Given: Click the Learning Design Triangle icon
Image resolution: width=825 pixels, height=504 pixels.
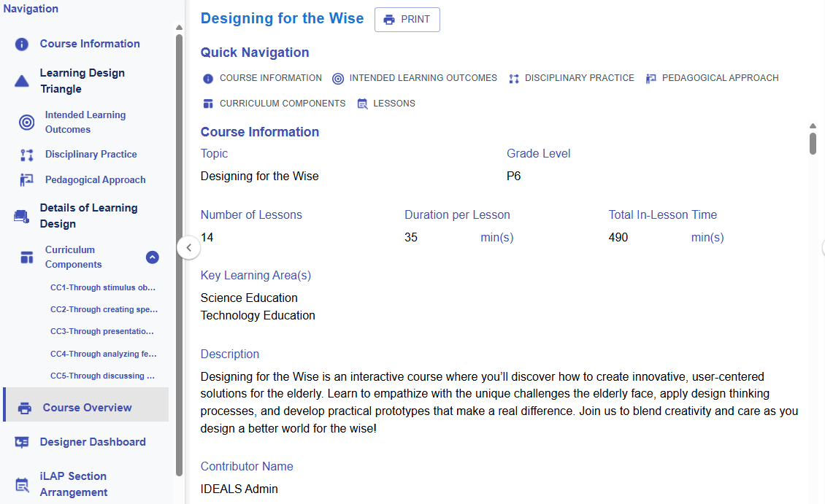Looking at the screenshot, I should point(22,81).
